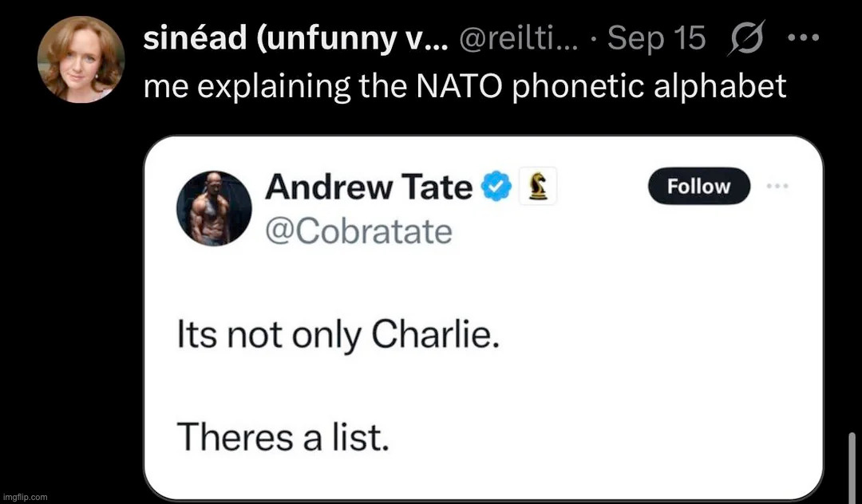Click the word "NATO" in sinéad's post

pyautogui.click(x=460, y=85)
